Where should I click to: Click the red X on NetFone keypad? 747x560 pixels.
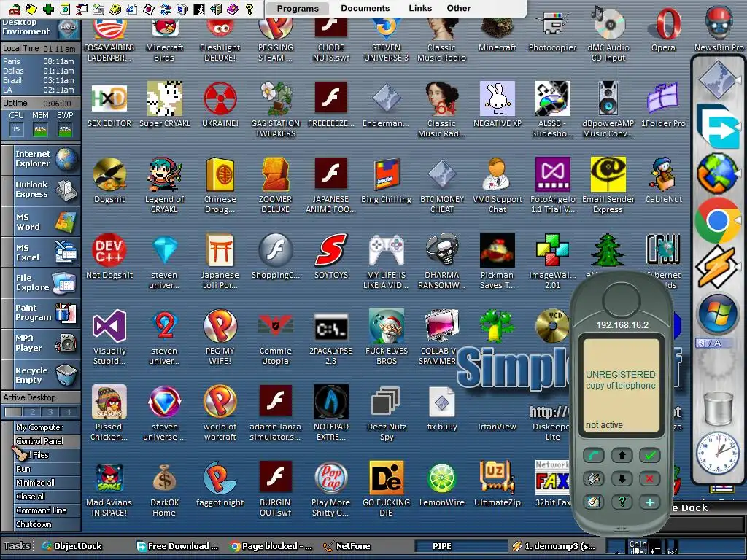[x=650, y=478]
